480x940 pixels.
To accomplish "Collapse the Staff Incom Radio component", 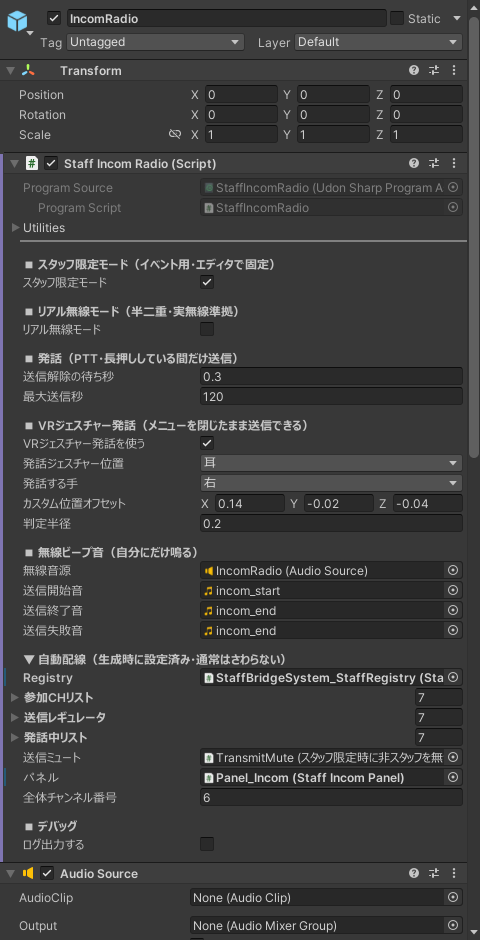I will tap(14, 163).
